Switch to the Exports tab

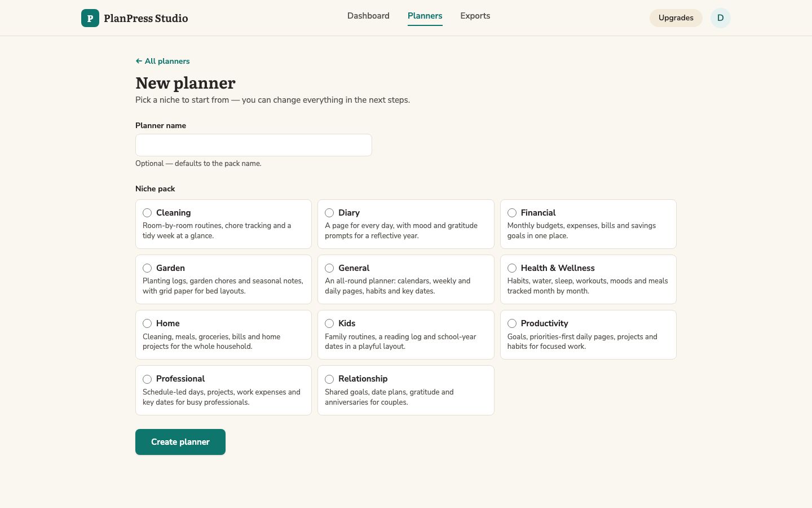click(x=475, y=16)
